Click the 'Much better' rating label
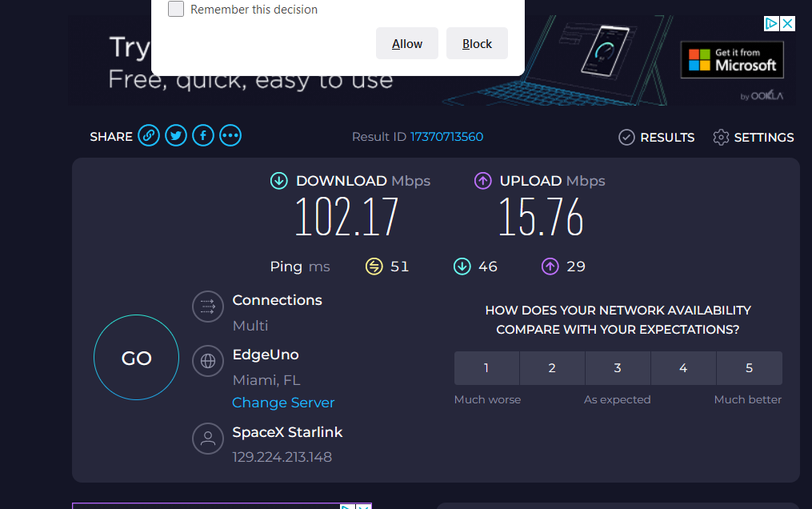The image size is (812, 509). click(x=748, y=399)
